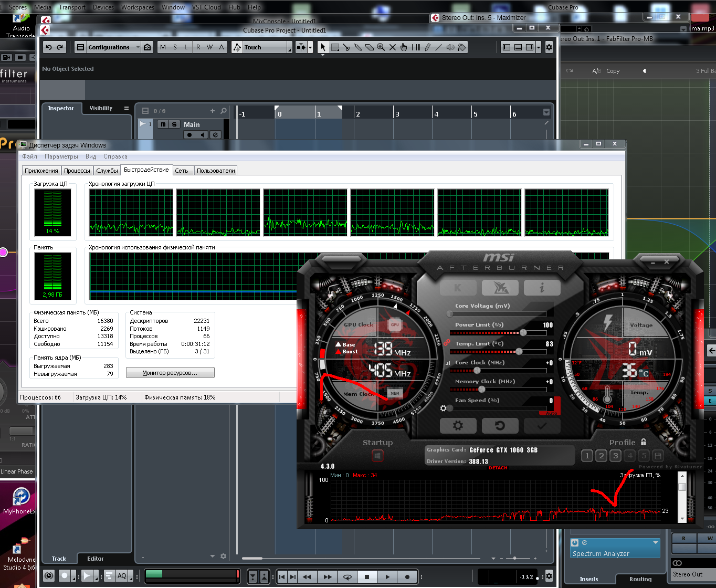Open the Spectrum Analyzer dropdown arrow
This screenshot has width=716, height=588.
click(656, 542)
